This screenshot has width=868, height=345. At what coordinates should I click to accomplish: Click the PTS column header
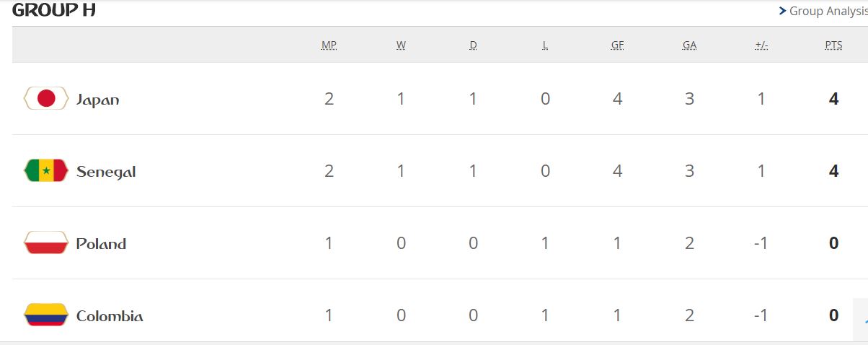pos(833,45)
